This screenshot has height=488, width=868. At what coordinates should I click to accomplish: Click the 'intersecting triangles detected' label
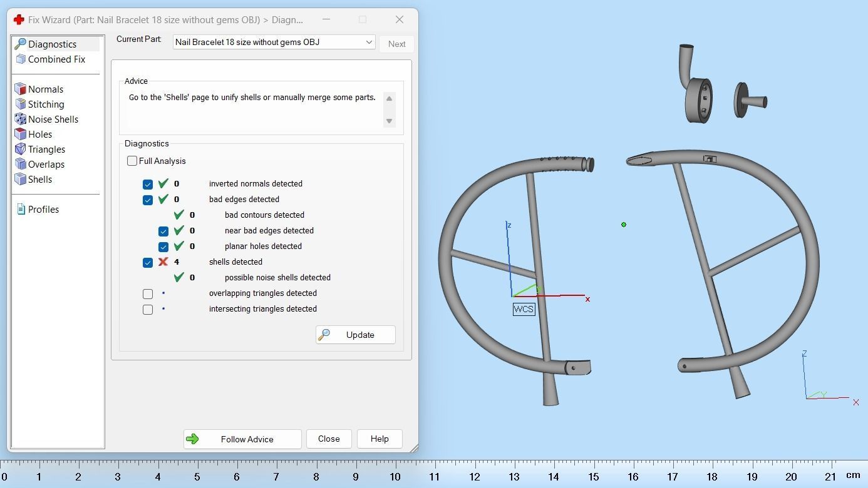(263, 309)
